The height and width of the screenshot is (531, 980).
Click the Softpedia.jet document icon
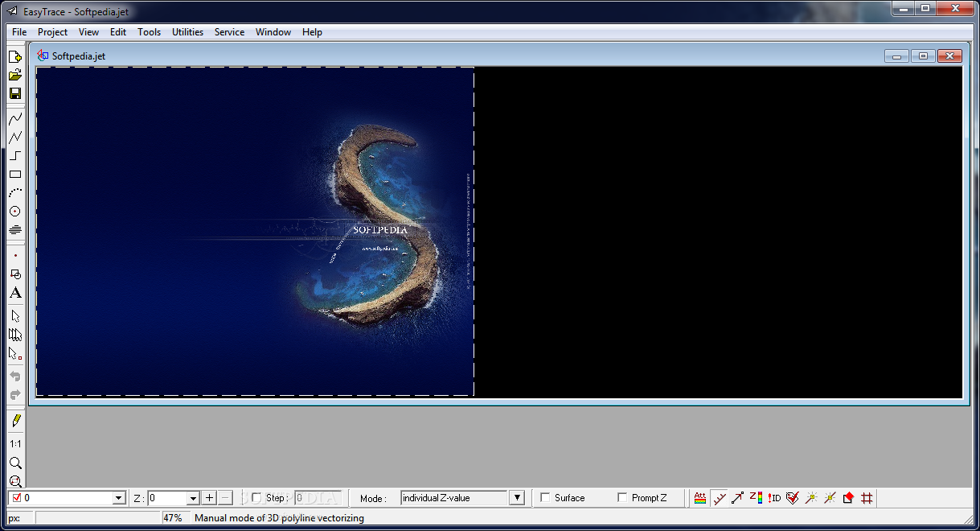(43, 56)
